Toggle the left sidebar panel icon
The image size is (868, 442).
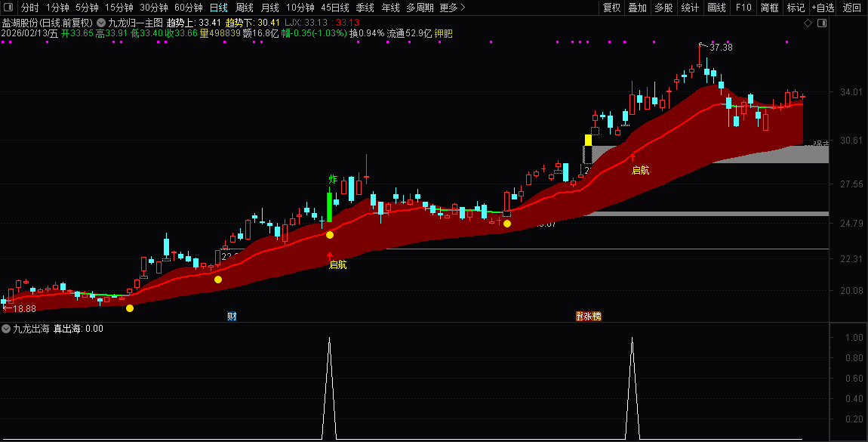point(8,8)
